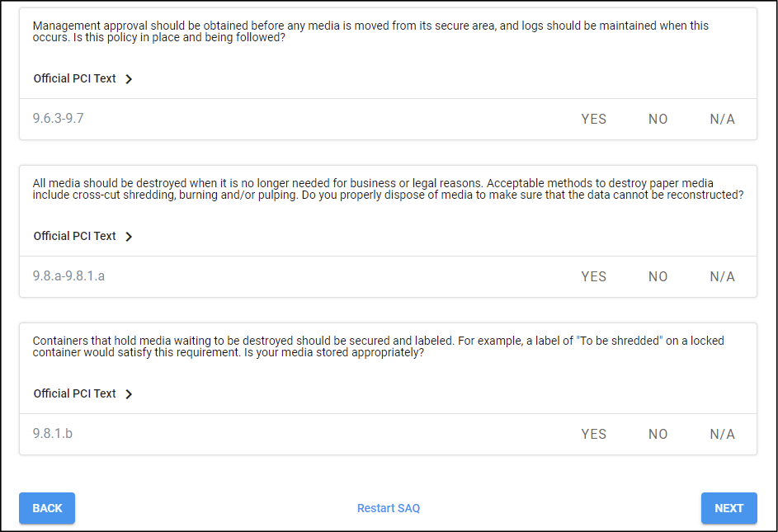Image resolution: width=778 pixels, height=532 pixels.
Task: Mark N/A for requirement 9.8.a-9.8.1.a
Action: pos(722,276)
